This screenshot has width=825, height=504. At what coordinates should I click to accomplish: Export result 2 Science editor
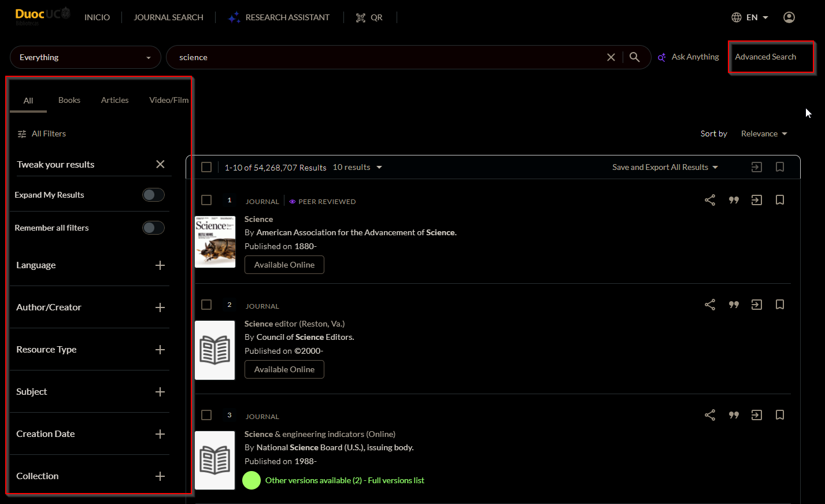pos(757,305)
